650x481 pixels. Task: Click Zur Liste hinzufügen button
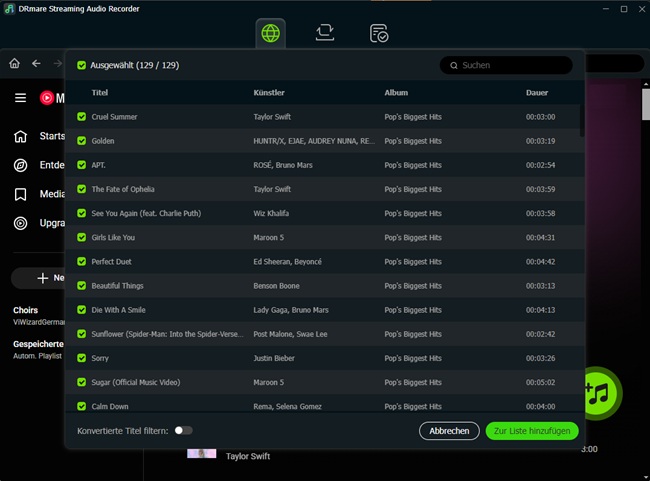click(532, 431)
